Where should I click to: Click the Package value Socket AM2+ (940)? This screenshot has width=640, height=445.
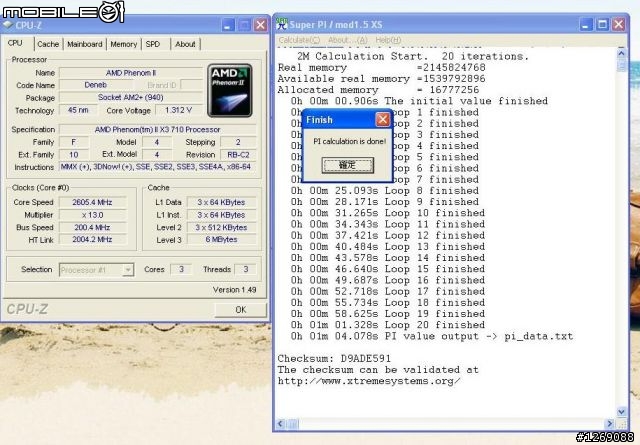[x=131, y=98]
